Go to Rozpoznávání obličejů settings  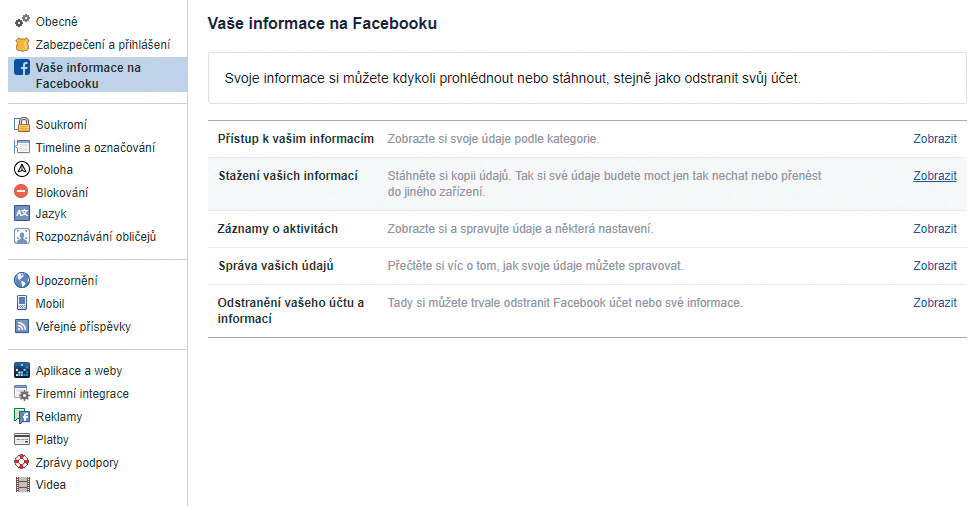(x=95, y=236)
